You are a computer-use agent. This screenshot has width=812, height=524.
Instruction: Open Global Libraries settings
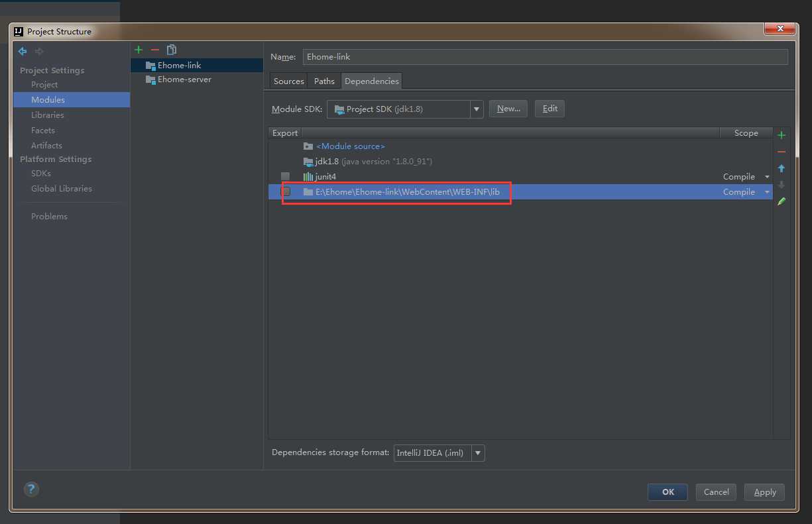(62, 189)
